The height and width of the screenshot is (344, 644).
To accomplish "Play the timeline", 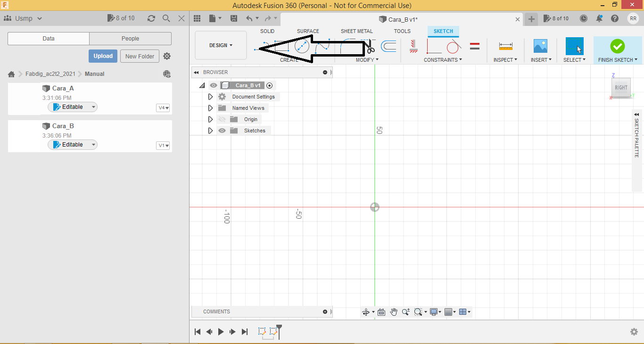I will (221, 332).
